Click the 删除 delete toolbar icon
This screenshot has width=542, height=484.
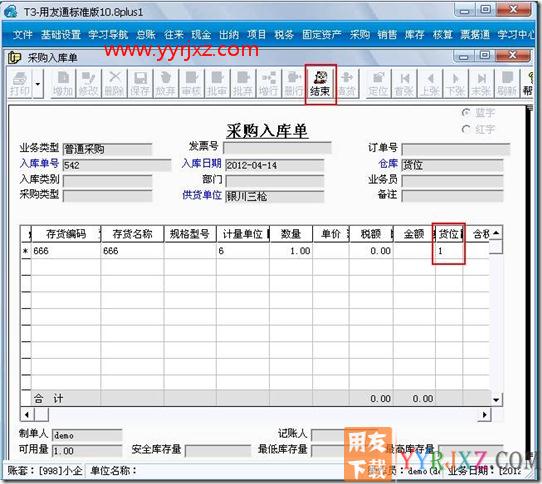[114, 84]
